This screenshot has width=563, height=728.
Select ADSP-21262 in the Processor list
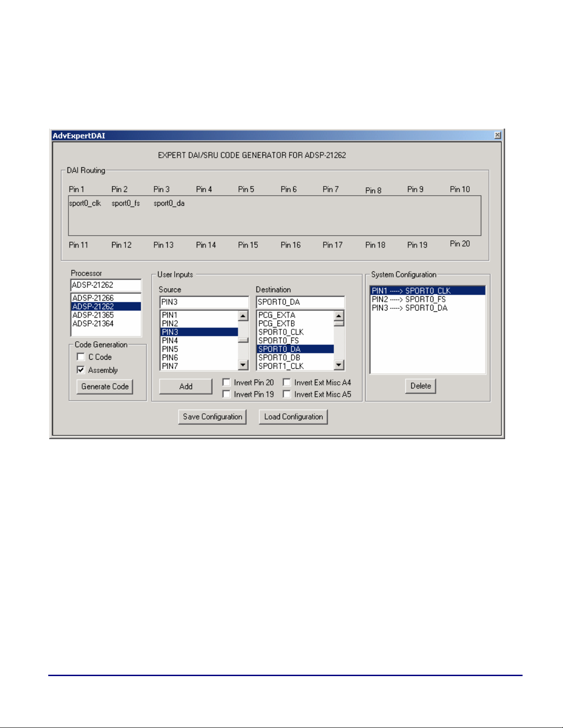tap(106, 306)
